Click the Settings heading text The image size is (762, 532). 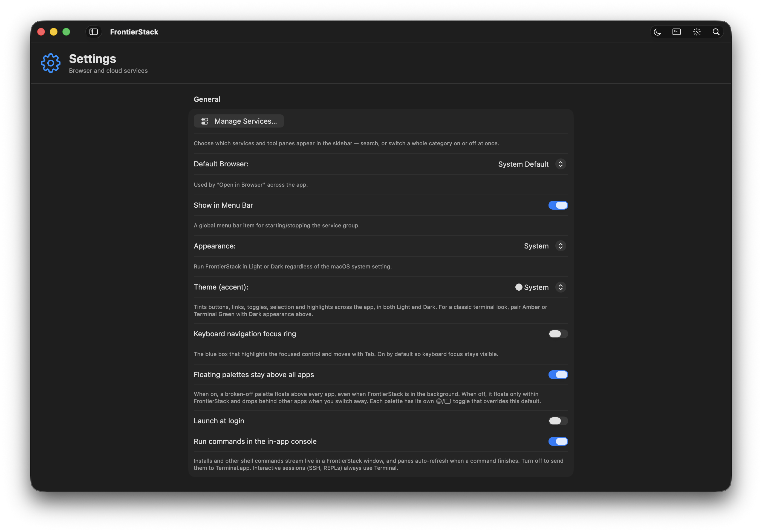(x=93, y=59)
